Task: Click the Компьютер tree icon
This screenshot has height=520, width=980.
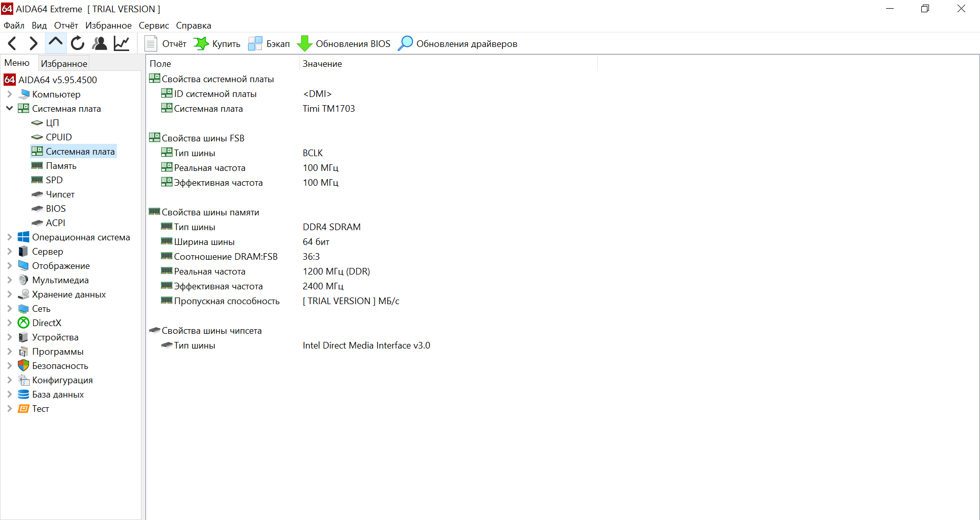Action: point(23,94)
